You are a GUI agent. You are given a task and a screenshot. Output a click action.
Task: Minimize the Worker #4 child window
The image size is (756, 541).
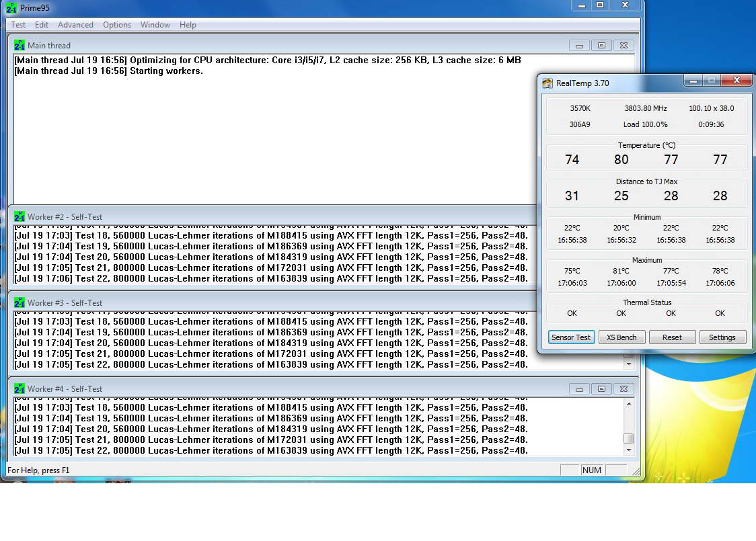(580, 389)
